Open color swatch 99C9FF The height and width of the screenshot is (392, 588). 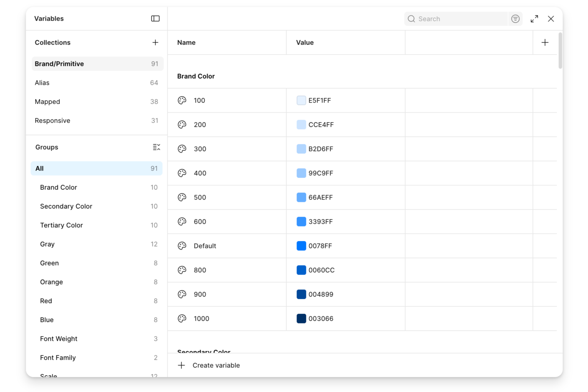pyautogui.click(x=301, y=173)
